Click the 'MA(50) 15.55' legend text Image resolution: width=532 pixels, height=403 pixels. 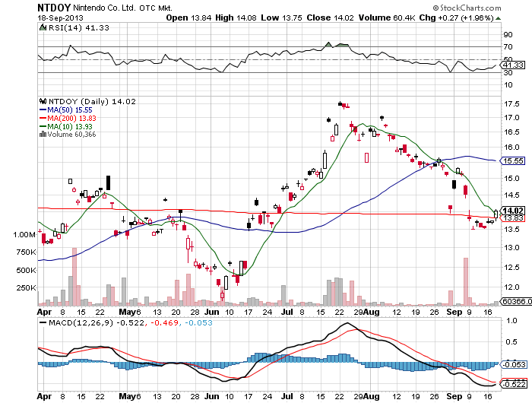70,110
